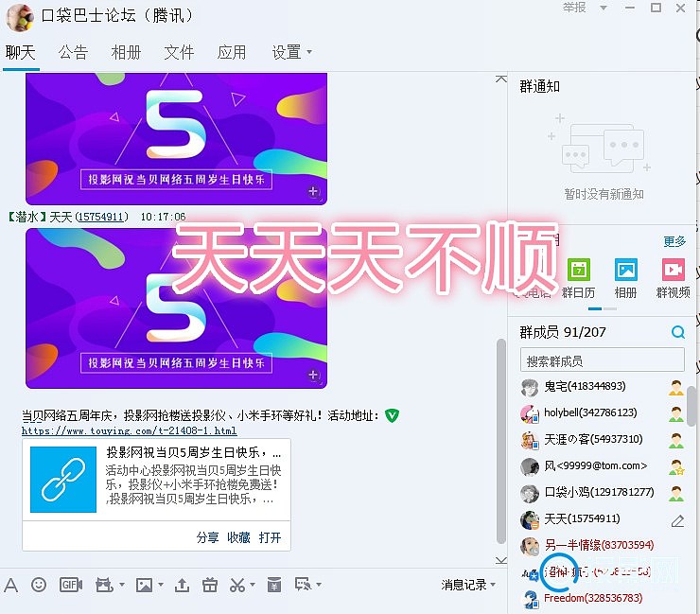Click the role icon beside 天涯の客
Screen dimensions: 700x614
point(676,441)
